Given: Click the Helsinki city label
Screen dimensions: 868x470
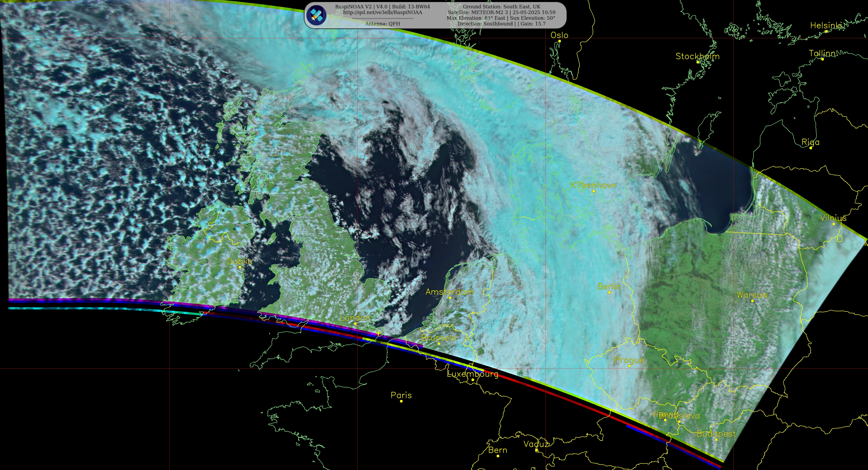Looking at the screenshot, I should (827, 25).
